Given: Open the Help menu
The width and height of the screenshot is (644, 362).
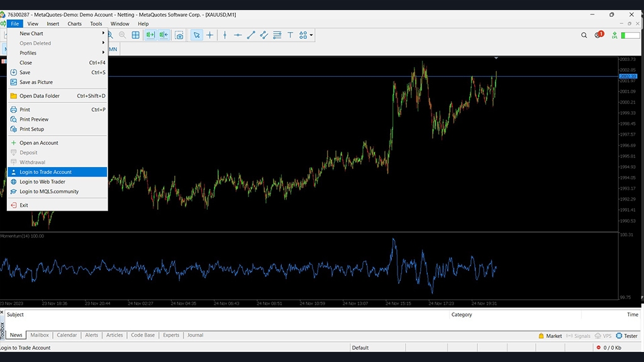Looking at the screenshot, I should (143, 24).
